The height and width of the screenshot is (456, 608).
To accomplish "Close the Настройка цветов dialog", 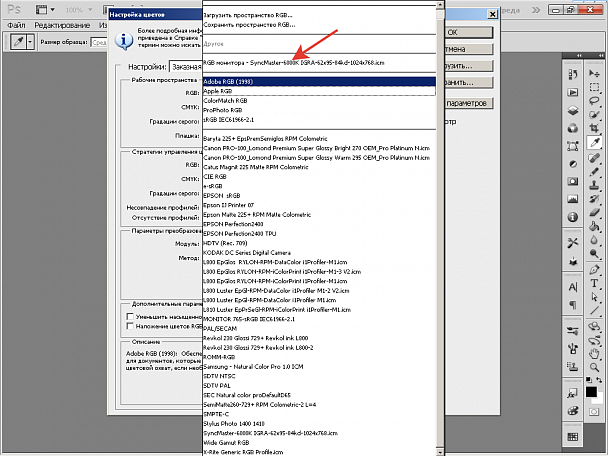I will click(492, 14).
